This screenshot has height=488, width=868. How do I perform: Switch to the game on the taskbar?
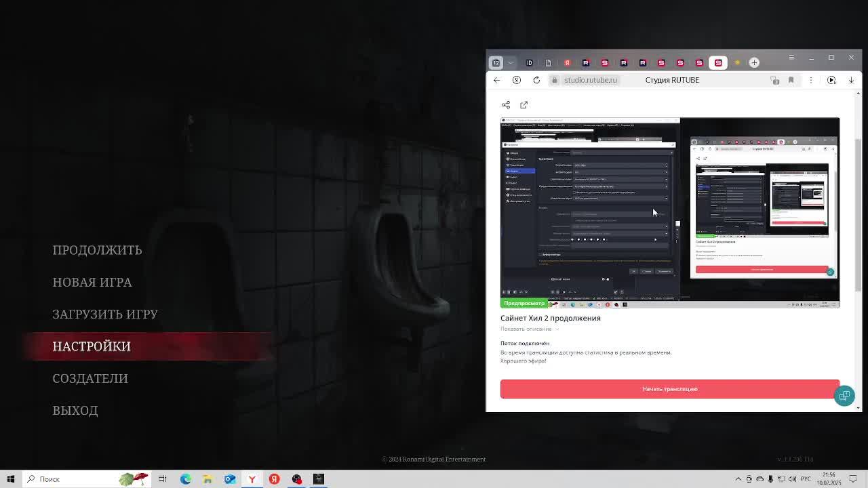pos(319,479)
